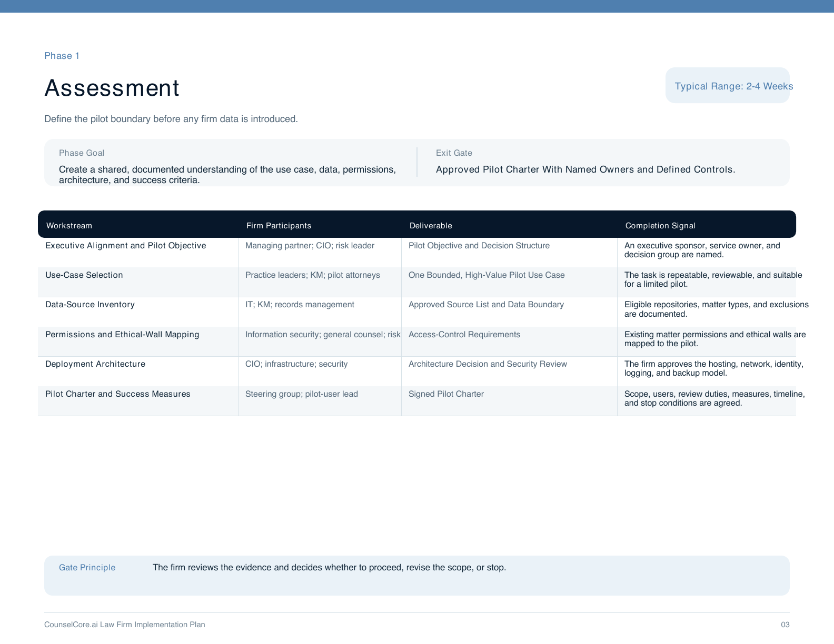This screenshot has height=644, width=834.
Task: Click footer 'CounselCore.ai Law Firm Implementation Plan'
Action: click(x=125, y=625)
